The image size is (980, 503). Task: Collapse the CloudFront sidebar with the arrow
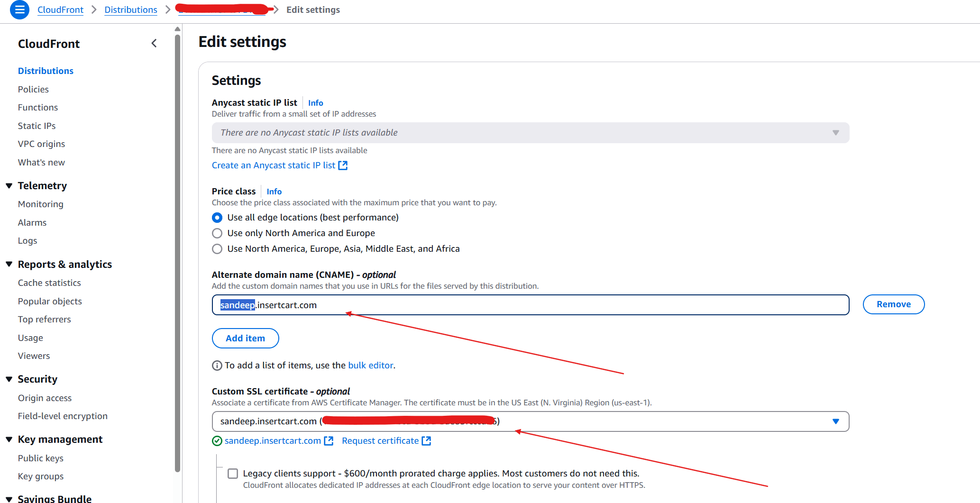[154, 44]
